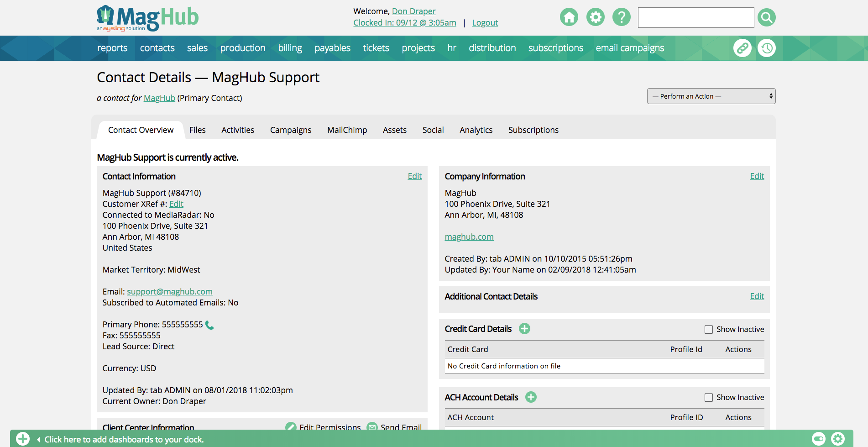Click the 'Market Territory: MidWest' text
The image size is (868, 447).
click(x=151, y=270)
